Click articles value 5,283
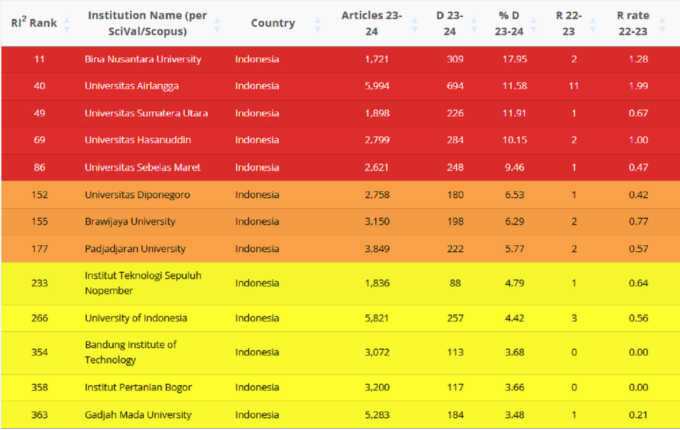 tap(377, 415)
